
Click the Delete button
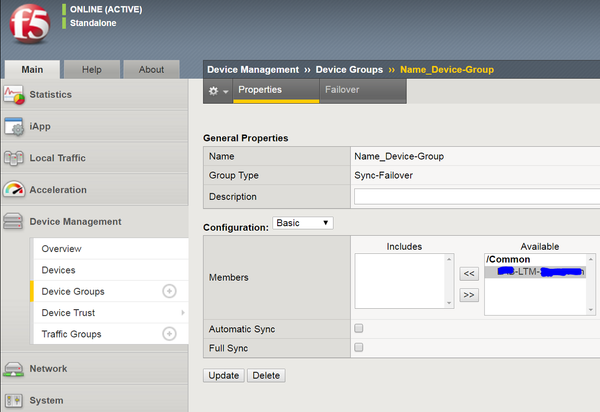pyautogui.click(x=266, y=376)
